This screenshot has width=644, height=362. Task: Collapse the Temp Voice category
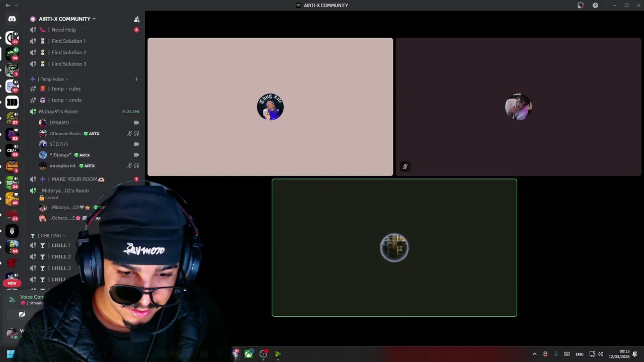pos(53,79)
